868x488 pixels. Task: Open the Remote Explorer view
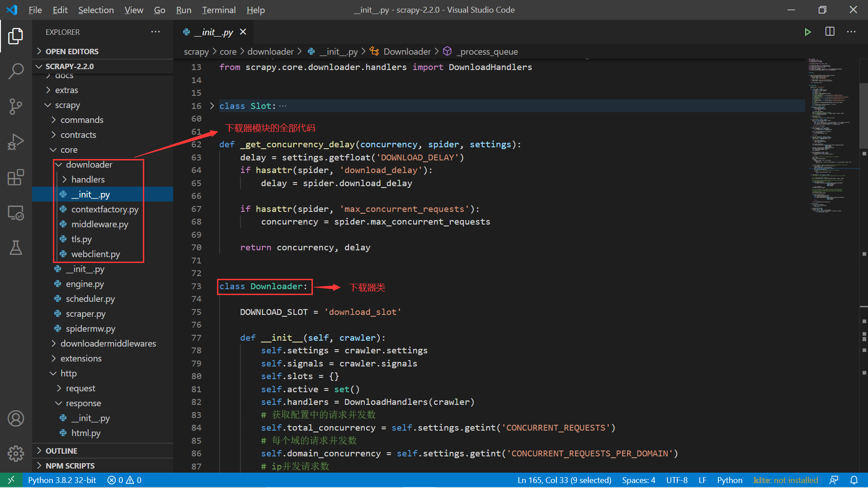(16, 212)
